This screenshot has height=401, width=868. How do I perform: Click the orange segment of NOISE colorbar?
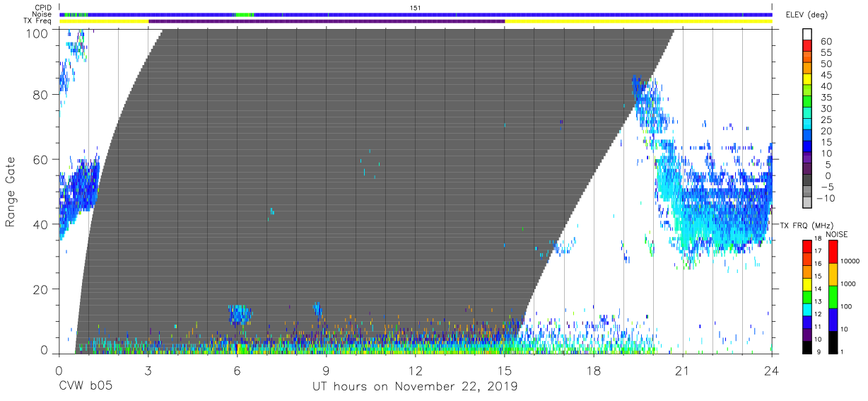[832, 274]
